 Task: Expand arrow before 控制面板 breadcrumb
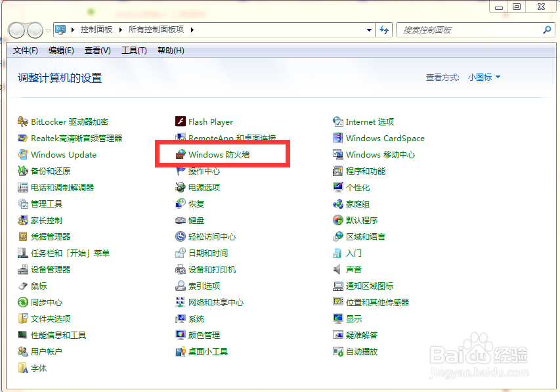pos(72,30)
